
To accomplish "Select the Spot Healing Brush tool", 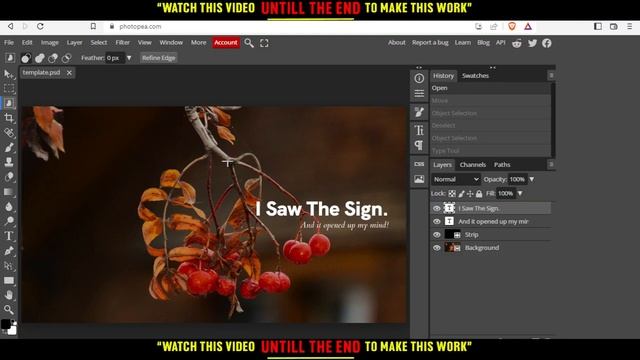I will click(x=9, y=133).
